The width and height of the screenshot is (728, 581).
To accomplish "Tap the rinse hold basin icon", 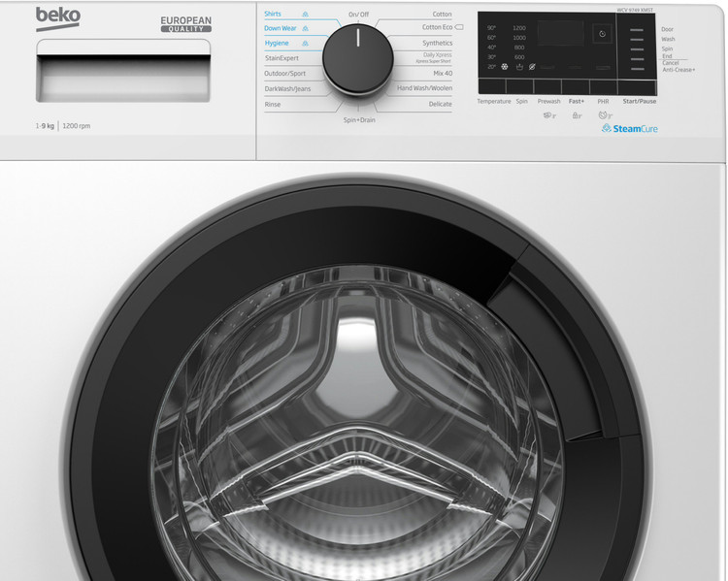I will point(519,67).
